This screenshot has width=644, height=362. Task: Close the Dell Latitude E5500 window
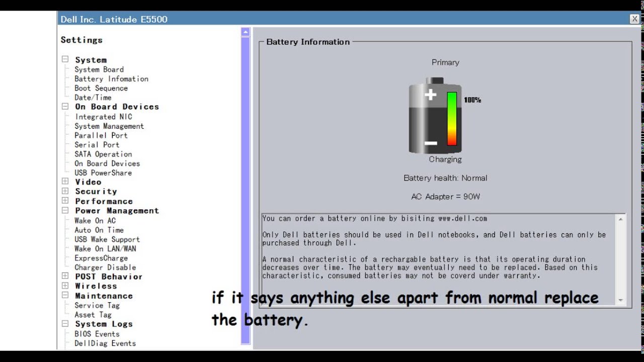[634, 19]
